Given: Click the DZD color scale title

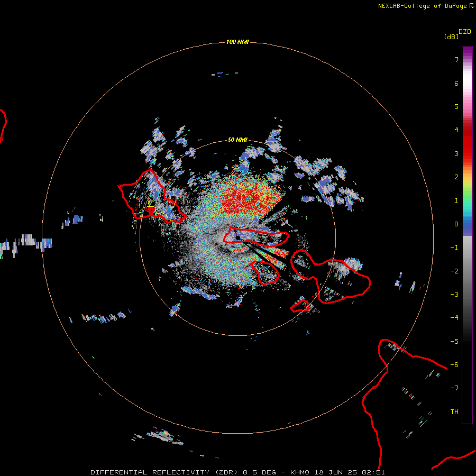Looking at the screenshot, I should 465,32.
